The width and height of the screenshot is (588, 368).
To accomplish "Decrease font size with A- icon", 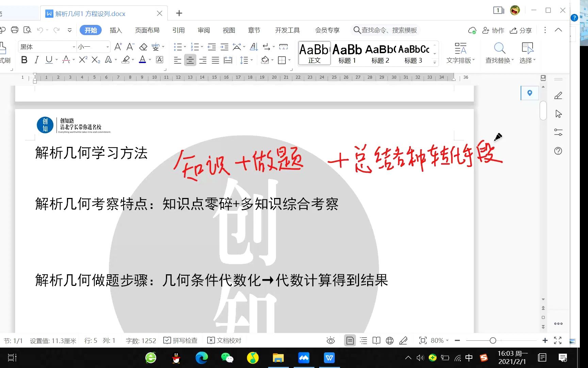I will (x=130, y=47).
